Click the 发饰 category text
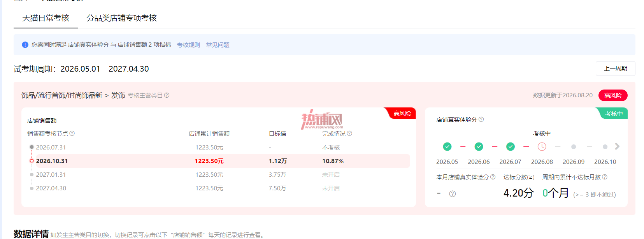 [x=118, y=95]
